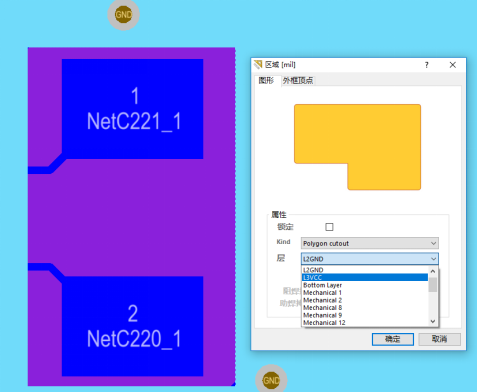Choose Mechanical 8 from the list
This screenshot has height=392, width=478.
[x=365, y=307]
